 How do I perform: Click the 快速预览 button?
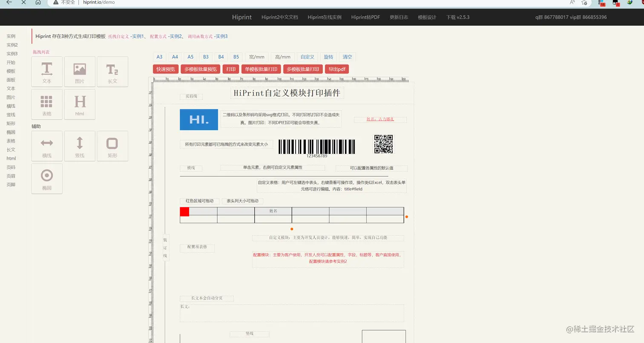(166, 69)
